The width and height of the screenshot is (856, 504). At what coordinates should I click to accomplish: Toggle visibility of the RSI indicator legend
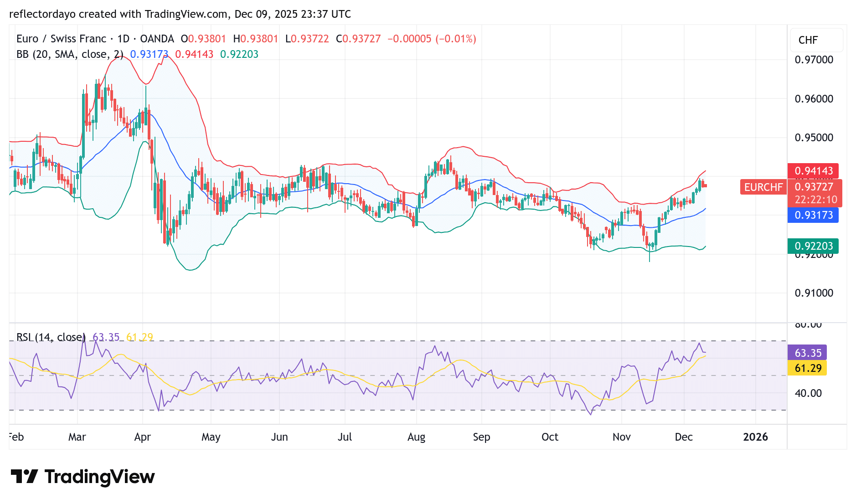(x=50, y=337)
